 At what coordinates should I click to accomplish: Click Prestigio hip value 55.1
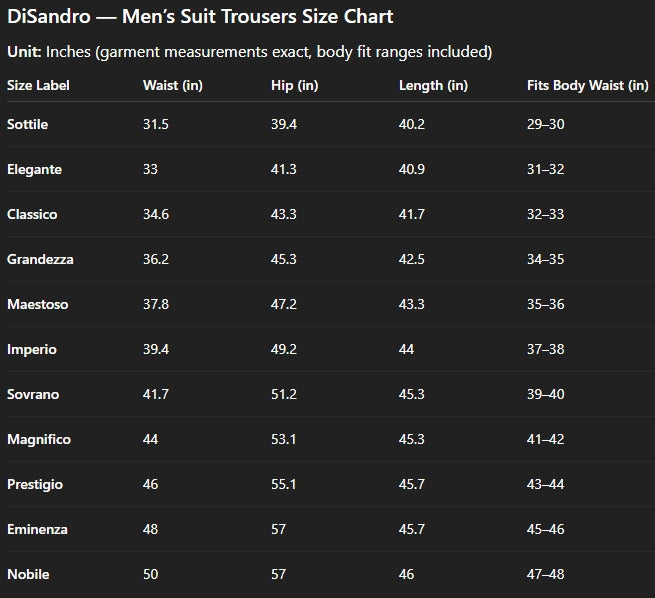point(284,484)
